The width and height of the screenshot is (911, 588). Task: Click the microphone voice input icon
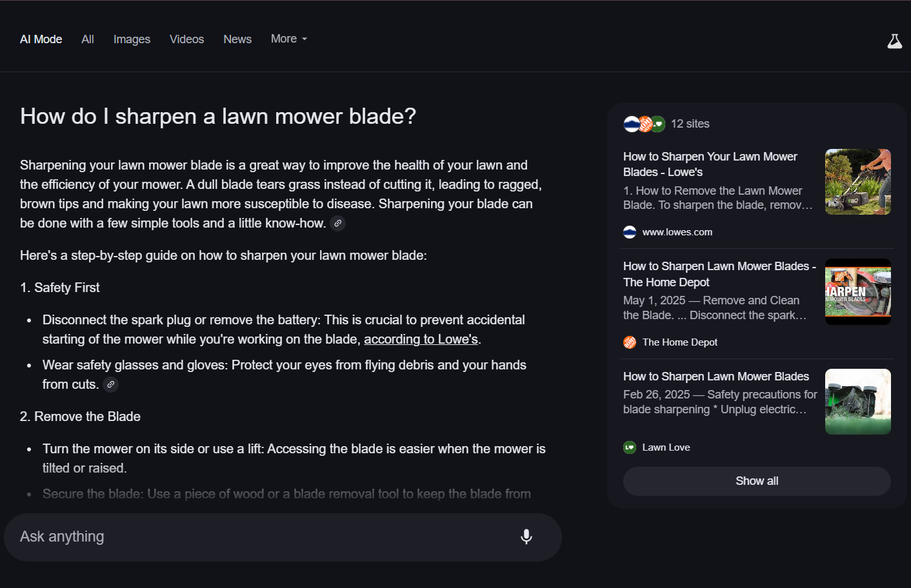tap(526, 536)
